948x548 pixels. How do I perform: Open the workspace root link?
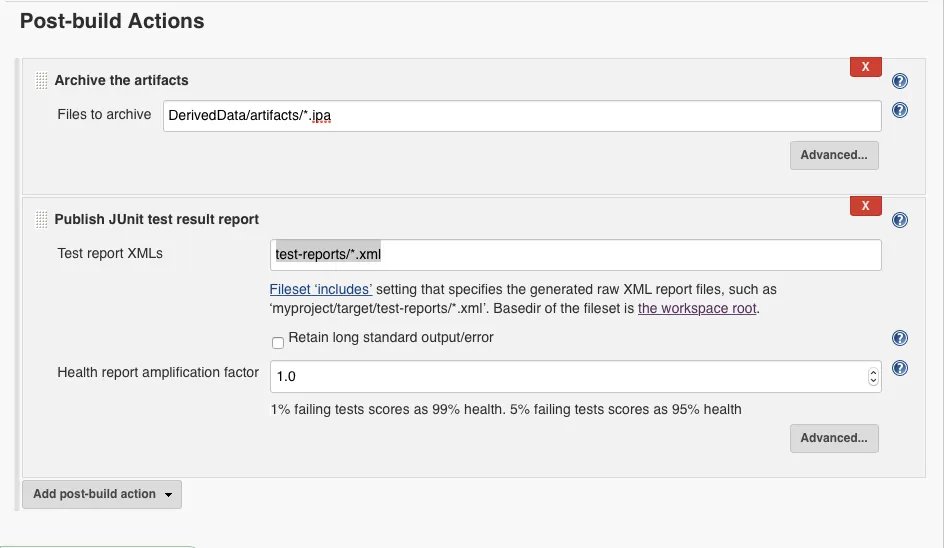[697, 308]
